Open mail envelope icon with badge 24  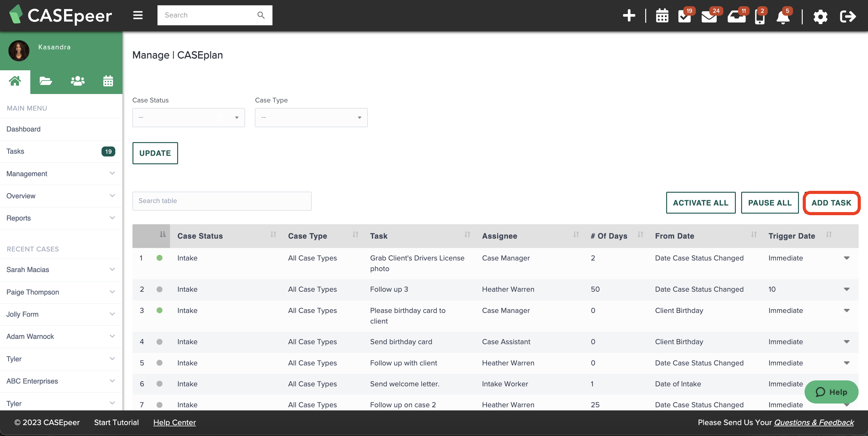pos(709,16)
